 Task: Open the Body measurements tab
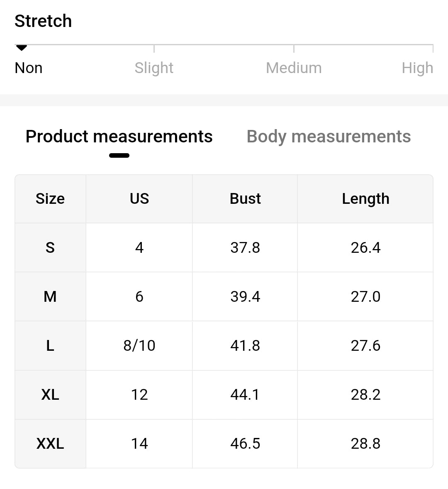pyautogui.click(x=329, y=137)
